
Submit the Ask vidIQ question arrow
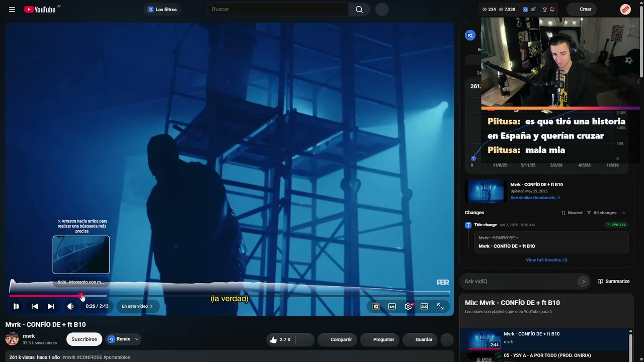(x=583, y=282)
